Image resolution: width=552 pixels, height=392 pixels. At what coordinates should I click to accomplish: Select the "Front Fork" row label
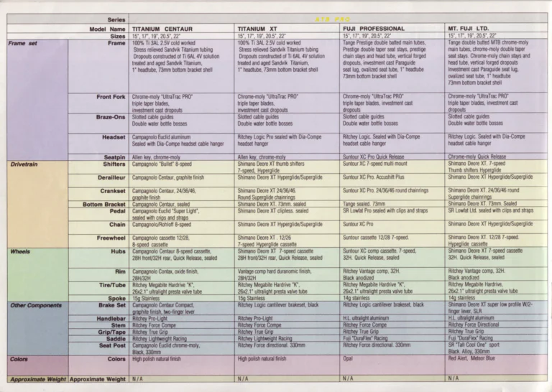coord(111,97)
